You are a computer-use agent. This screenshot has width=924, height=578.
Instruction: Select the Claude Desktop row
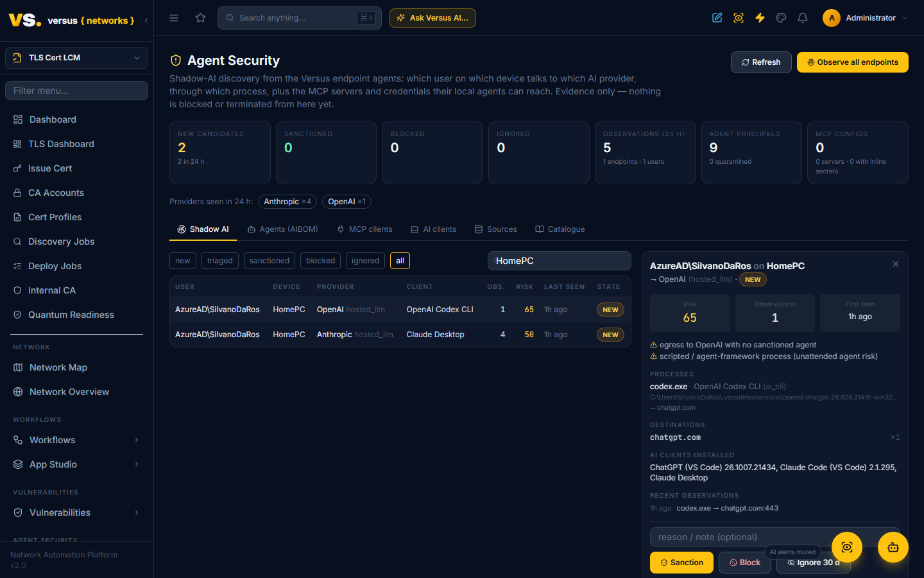coord(400,335)
